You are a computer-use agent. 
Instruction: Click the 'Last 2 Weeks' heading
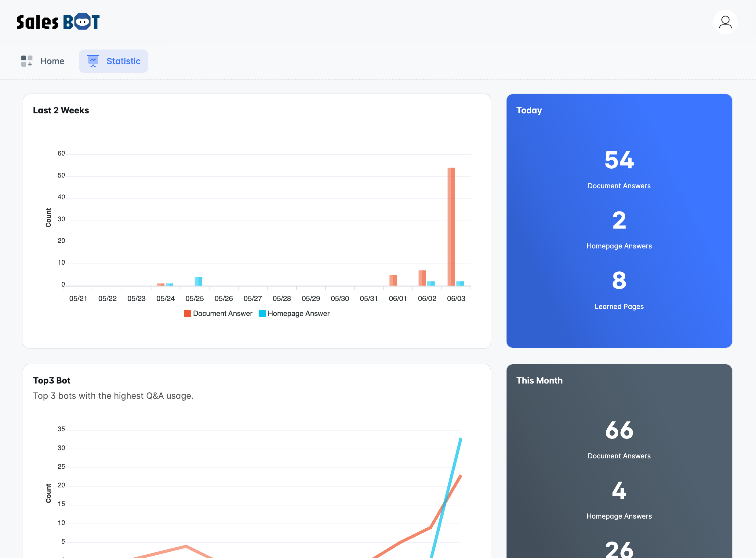point(61,110)
